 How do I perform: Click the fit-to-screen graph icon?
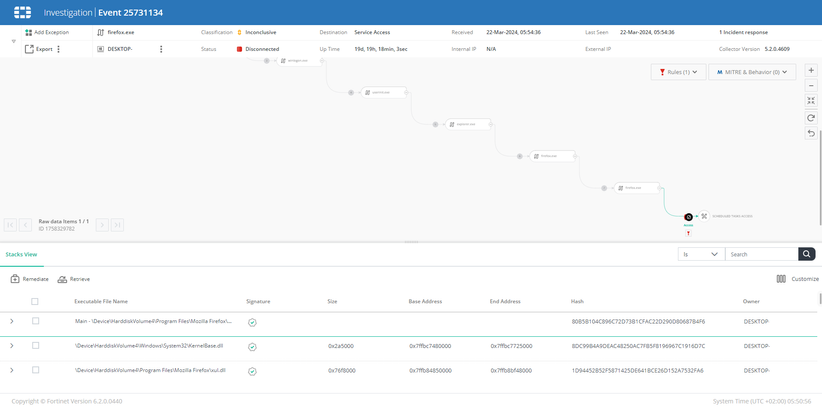click(x=811, y=101)
